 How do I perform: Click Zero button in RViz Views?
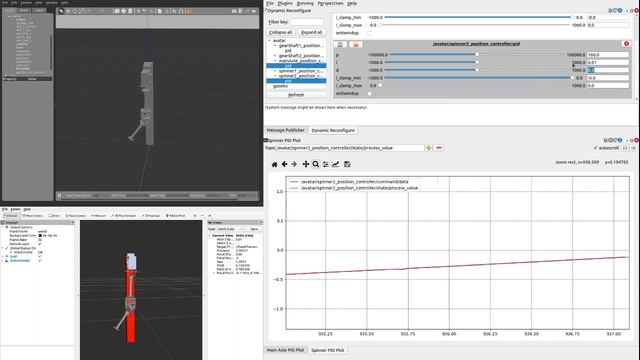pyautogui.click(x=254, y=229)
